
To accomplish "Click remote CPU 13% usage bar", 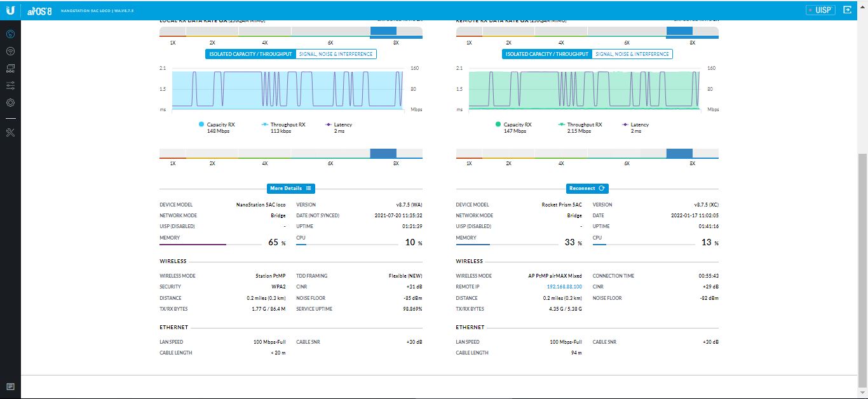I will [644, 245].
